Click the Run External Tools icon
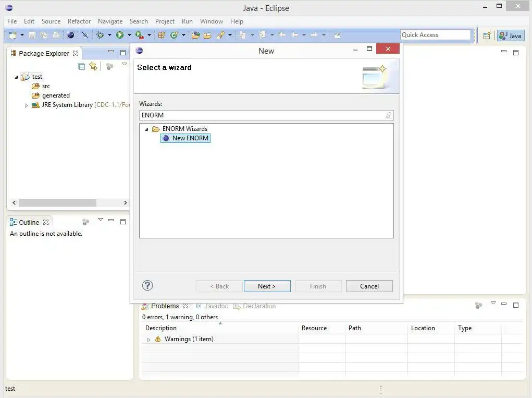532x398 pixels. tap(140, 35)
